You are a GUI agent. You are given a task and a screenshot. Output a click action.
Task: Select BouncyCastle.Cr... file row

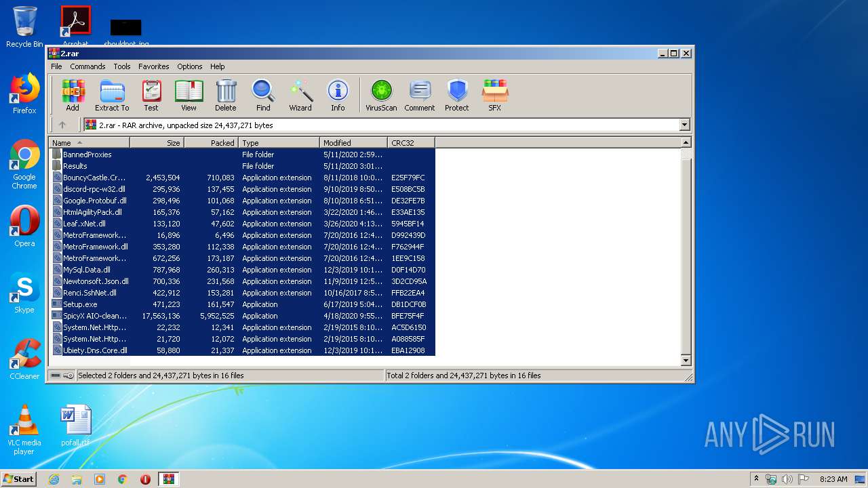[x=242, y=178]
